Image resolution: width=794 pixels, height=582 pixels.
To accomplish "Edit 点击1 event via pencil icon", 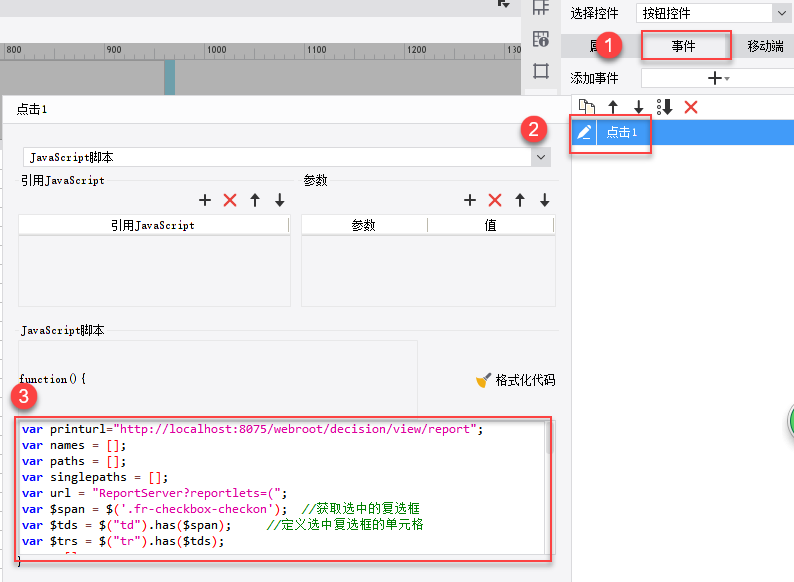I will 584,132.
